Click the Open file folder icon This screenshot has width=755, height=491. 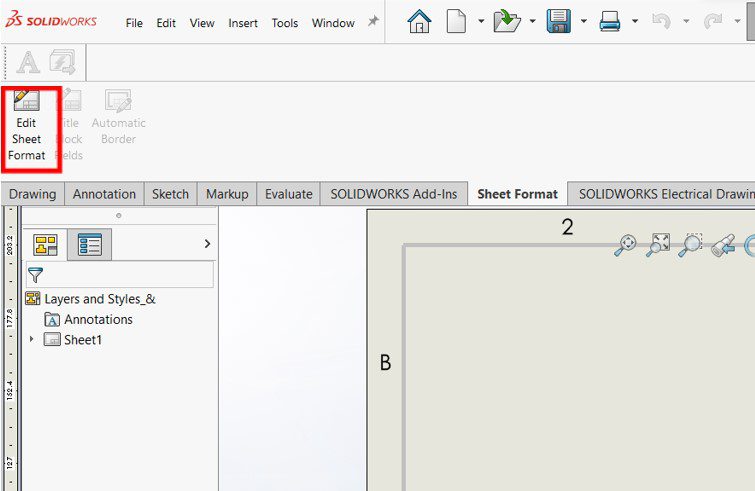[508, 22]
